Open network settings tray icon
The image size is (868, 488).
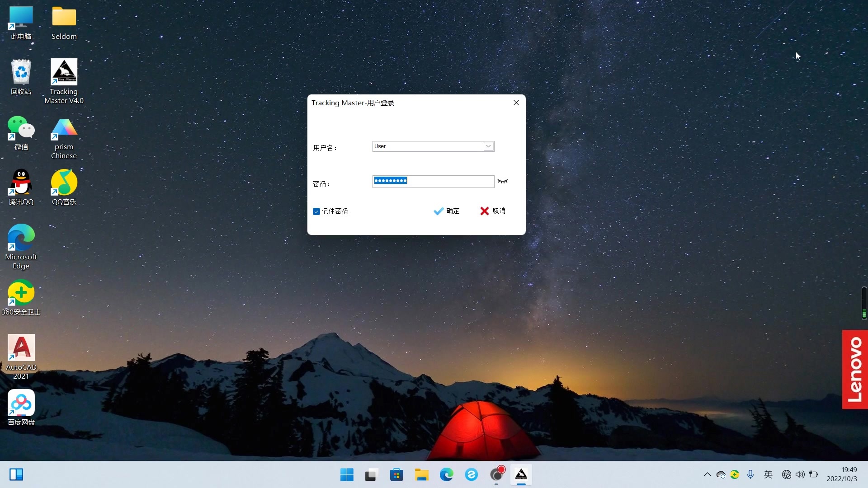pos(787,474)
